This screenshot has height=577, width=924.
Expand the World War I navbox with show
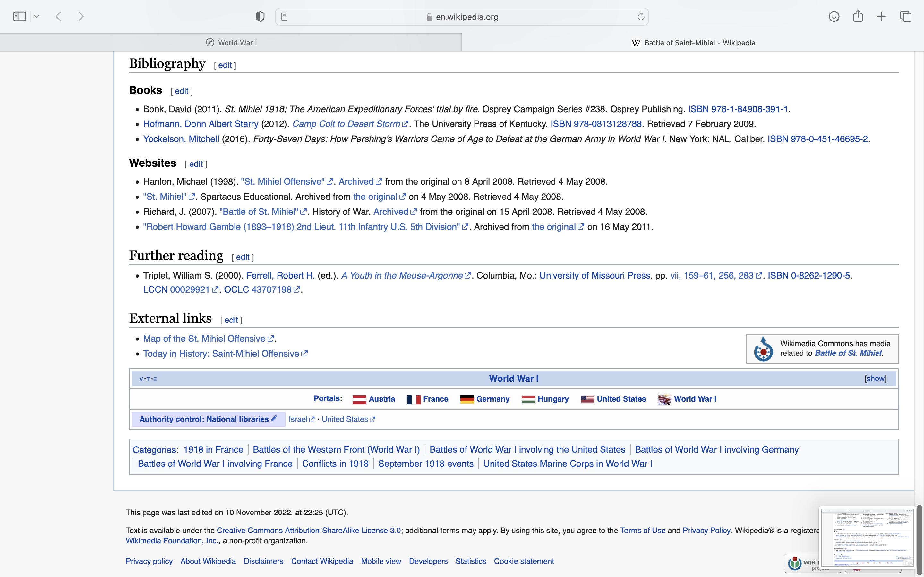(x=875, y=379)
